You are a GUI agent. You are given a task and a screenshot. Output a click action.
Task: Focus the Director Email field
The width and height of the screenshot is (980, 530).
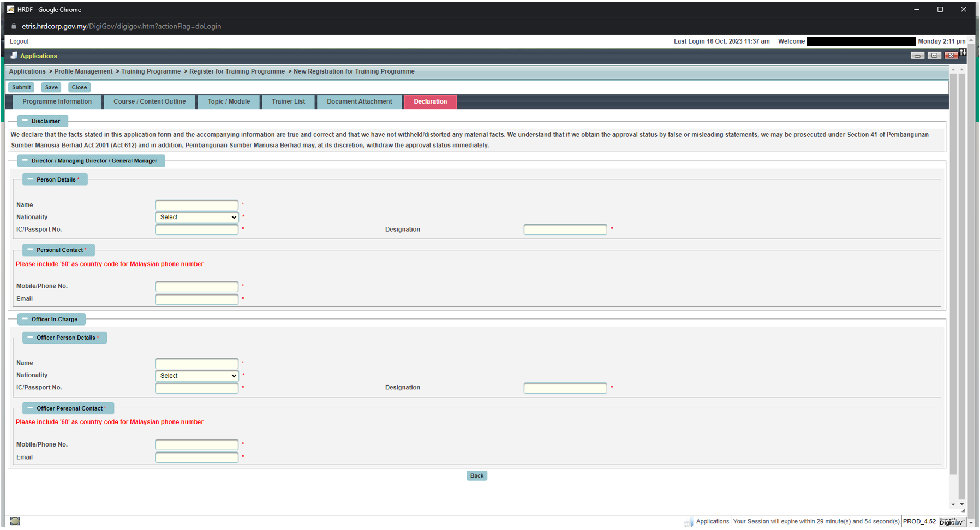197,299
